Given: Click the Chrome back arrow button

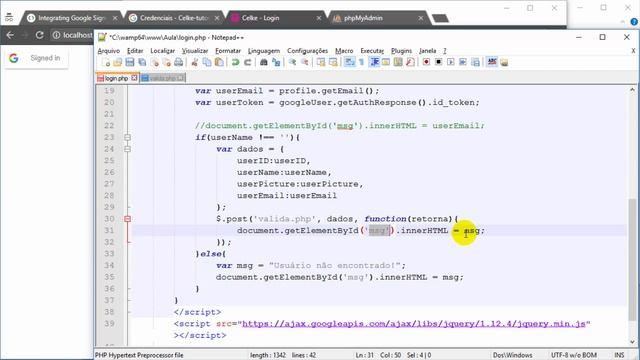Looking at the screenshot, I should [x=10, y=35].
